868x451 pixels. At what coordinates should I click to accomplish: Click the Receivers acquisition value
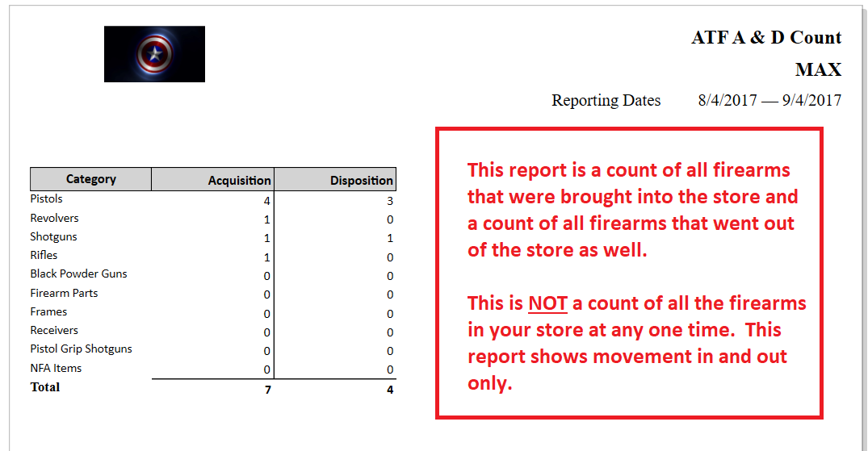point(267,332)
